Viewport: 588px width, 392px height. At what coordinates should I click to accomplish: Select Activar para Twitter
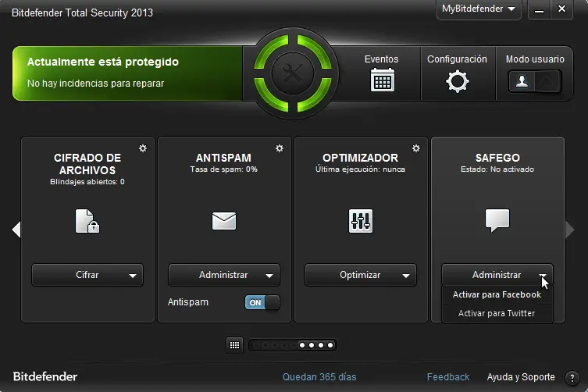[497, 313]
